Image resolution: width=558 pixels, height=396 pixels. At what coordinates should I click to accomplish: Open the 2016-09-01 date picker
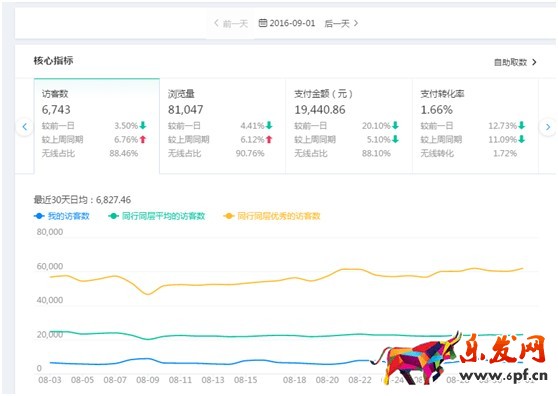[x=287, y=23]
